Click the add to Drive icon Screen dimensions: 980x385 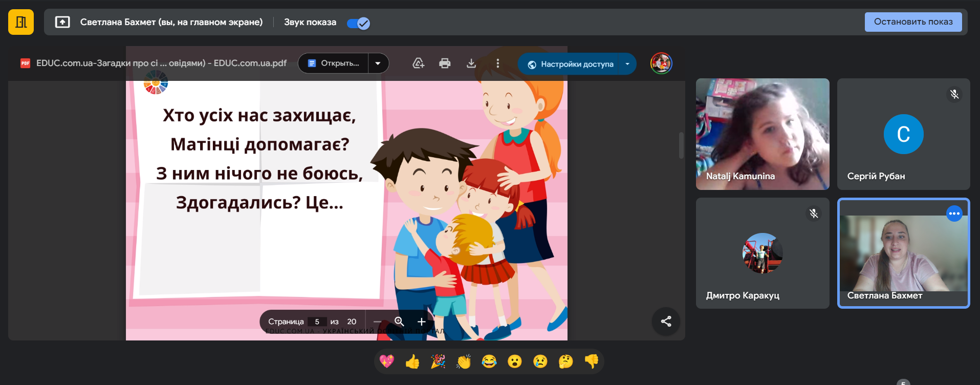click(419, 63)
